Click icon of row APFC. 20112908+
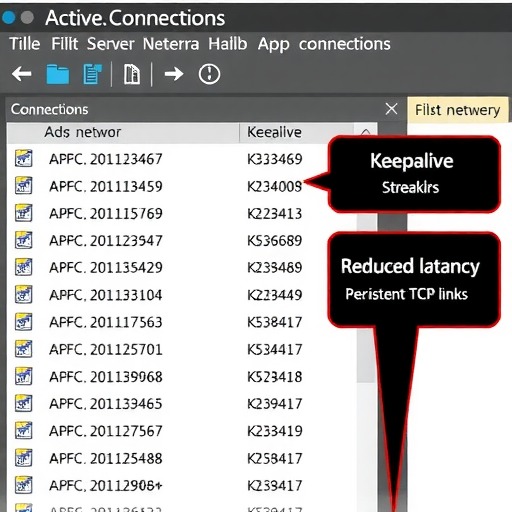Viewport: 512px width, 512px height. click(x=24, y=485)
